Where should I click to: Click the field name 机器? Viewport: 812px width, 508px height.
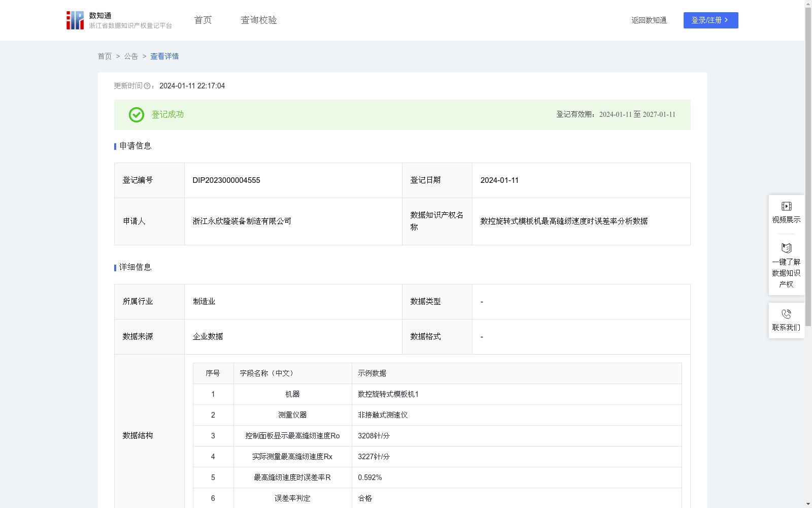(292, 394)
